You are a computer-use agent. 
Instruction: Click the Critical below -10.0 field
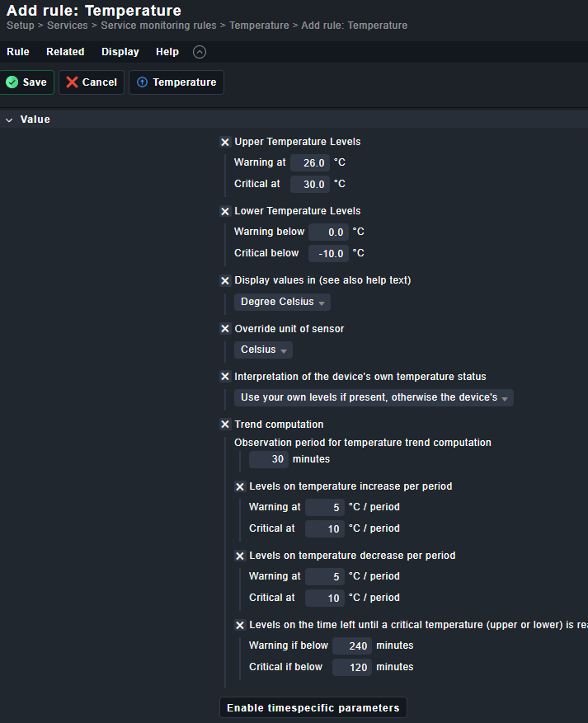point(328,253)
